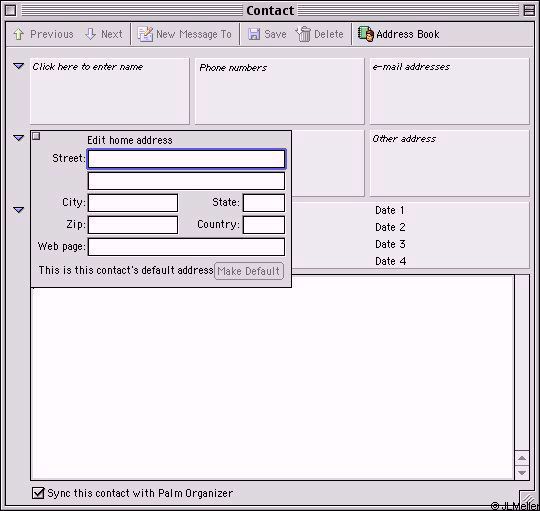Viewport: 540px width, 511px height.
Task: Open the Address Book icon
Action: (366, 34)
